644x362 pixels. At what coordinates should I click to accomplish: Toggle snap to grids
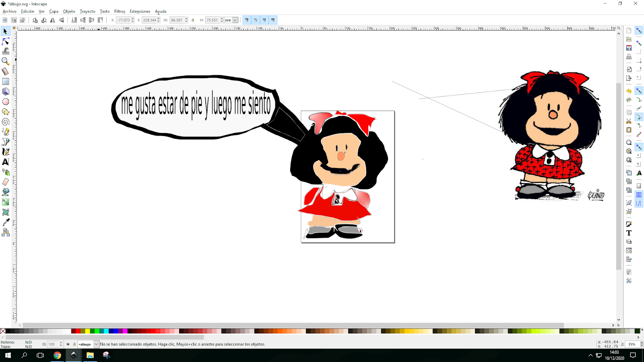click(639, 195)
